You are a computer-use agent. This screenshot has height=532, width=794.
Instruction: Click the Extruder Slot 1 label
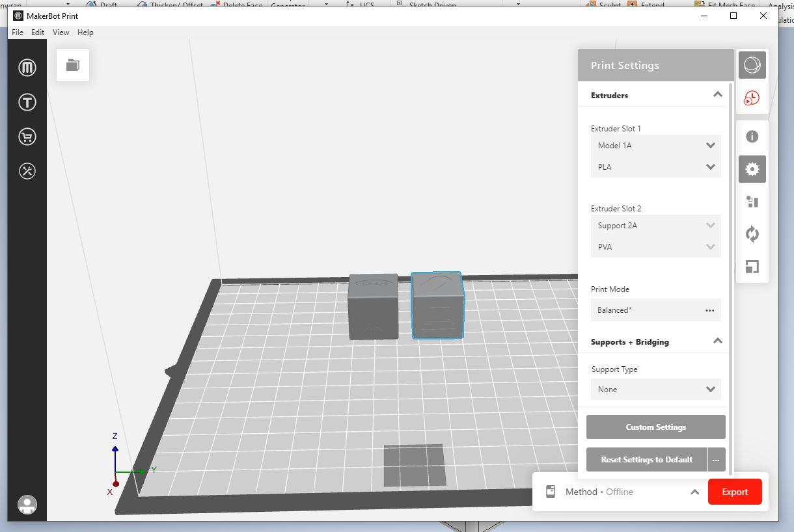[616, 129]
